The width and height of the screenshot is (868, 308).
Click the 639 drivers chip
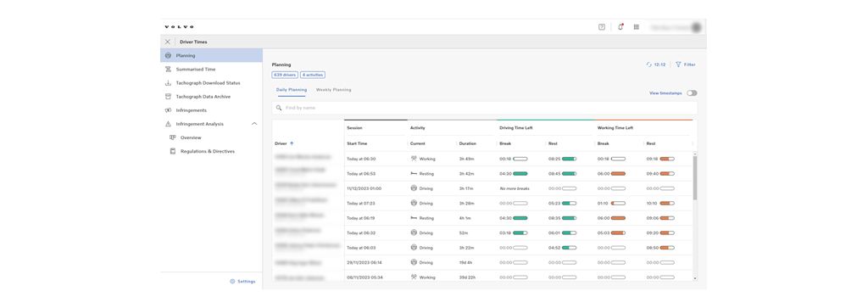click(285, 74)
